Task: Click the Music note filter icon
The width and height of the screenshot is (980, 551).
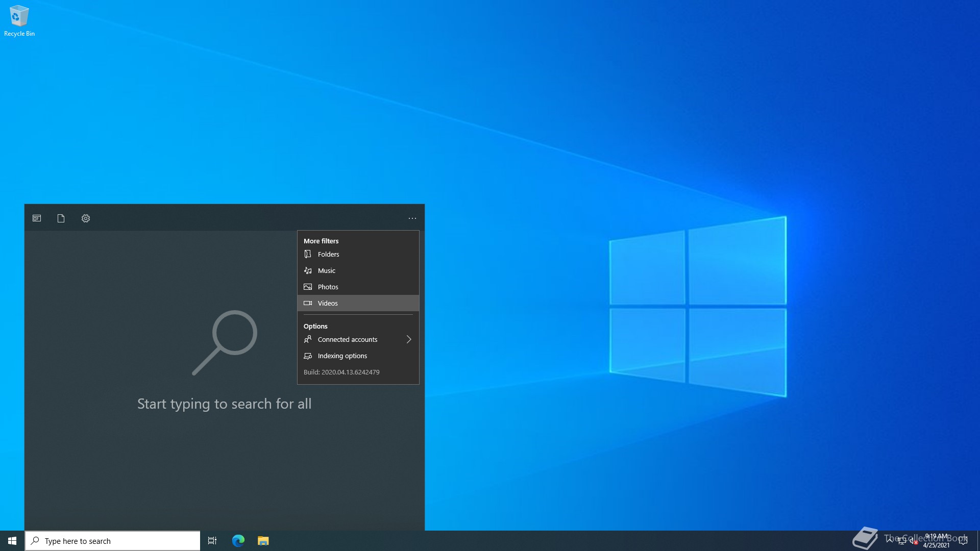Action: coord(308,270)
